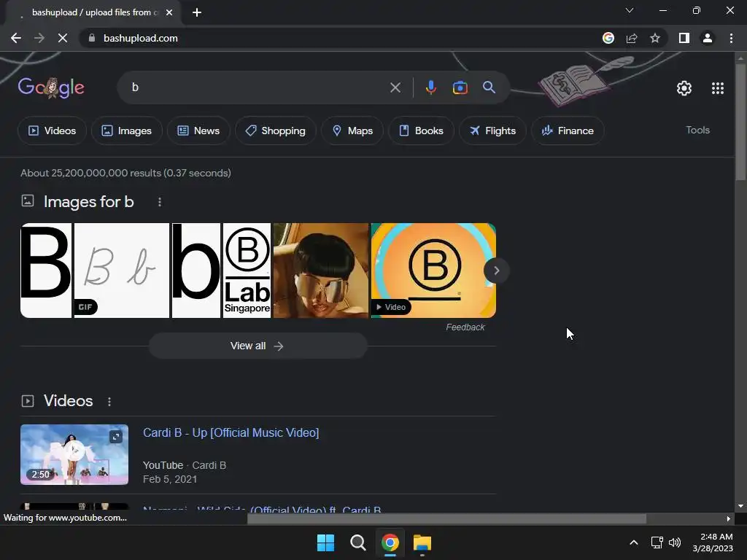Click the scroll right arrow
The height and width of the screenshot is (560, 747).
729,518
